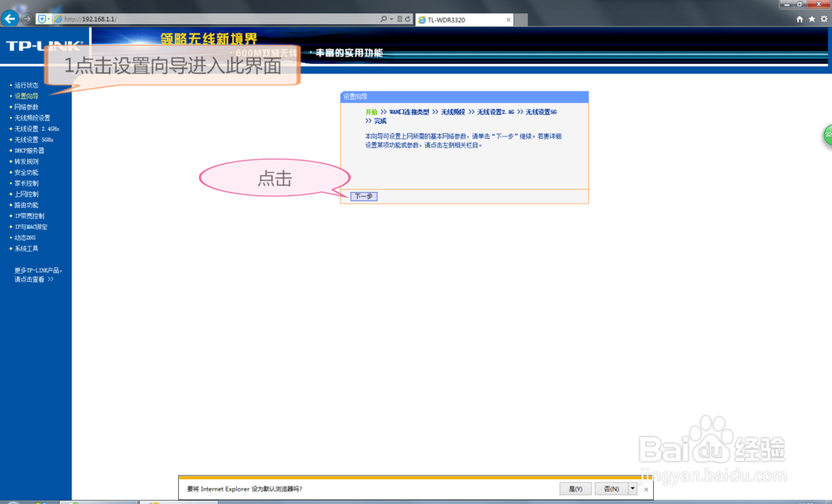Screen dimensions: 832x504
Task: Click the refresh page icon in address bar
Action: [x=408, y=19]
